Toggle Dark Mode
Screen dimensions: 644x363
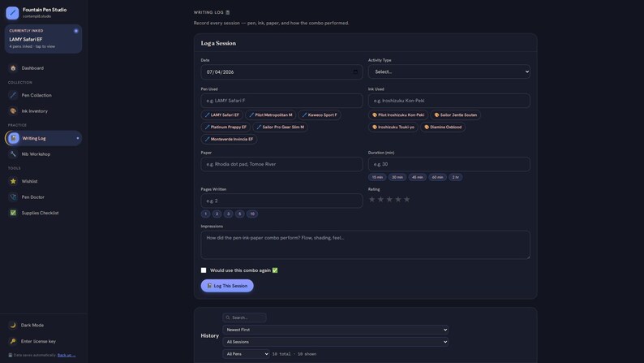pyautogui.click(x=43, y=325)
